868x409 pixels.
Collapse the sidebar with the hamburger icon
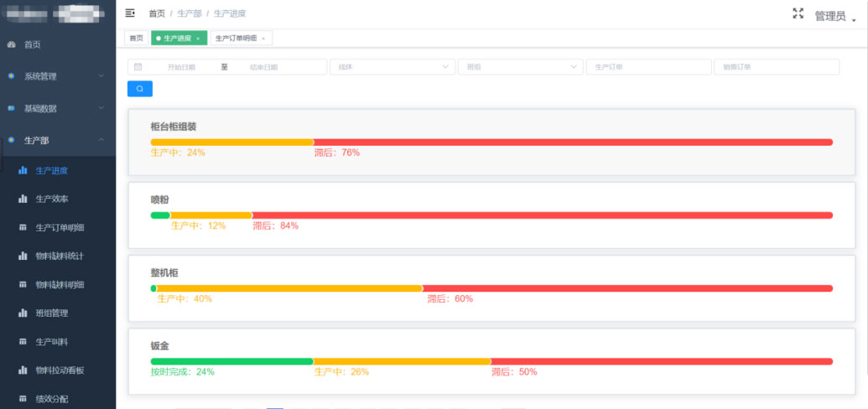click(x=129, y=13)
